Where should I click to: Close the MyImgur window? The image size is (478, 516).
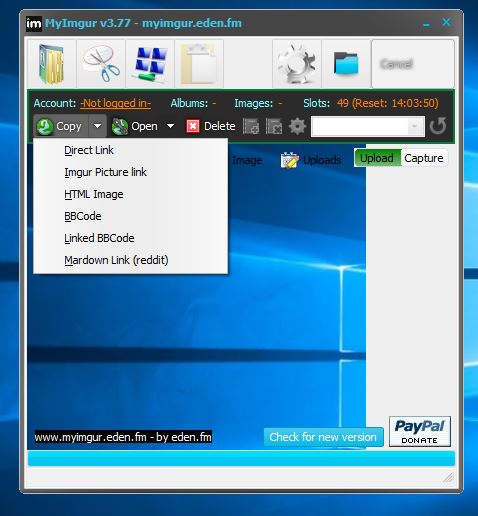(446, 22)
